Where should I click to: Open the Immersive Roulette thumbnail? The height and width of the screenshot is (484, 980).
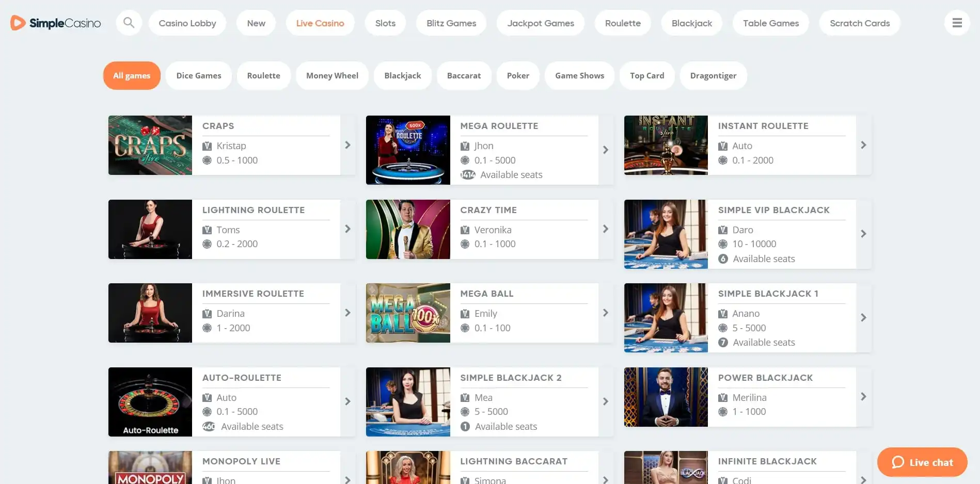click(150, 313)
